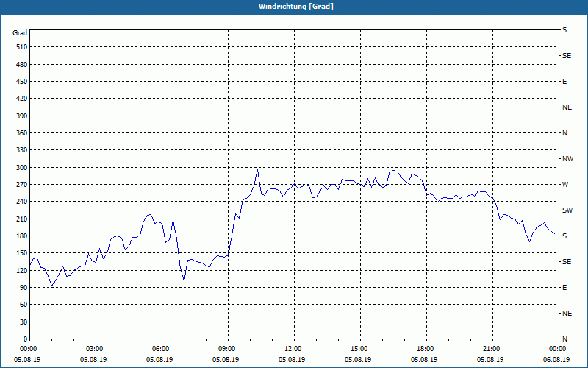The width and height of the screenshot is (588, 368).
Task: Select the 120 y-axis label
Action: pos(22,270)
